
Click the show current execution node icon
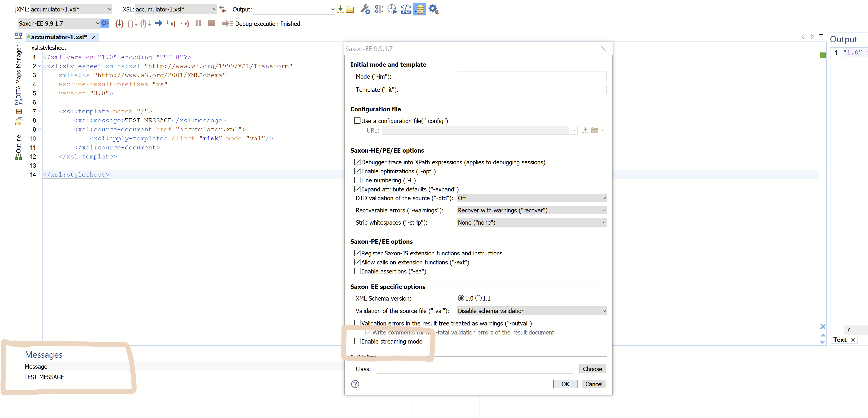(228, 23)
